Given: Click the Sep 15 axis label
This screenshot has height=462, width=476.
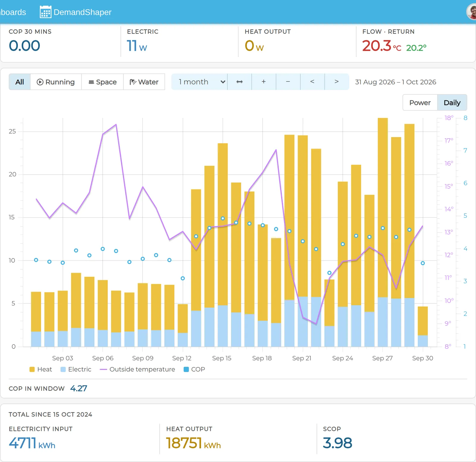Looking at the screenshot, I should pyautogui.click(x=222, y=358).
